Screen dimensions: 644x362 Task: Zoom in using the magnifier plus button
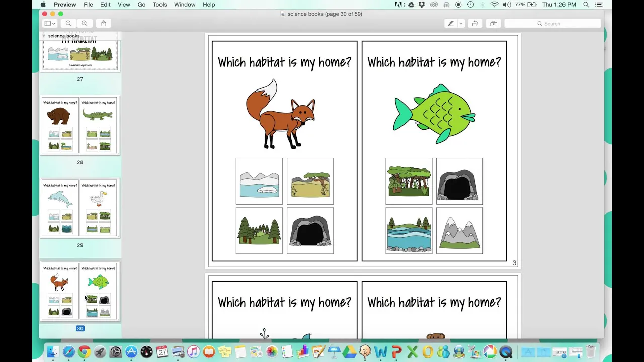(x=85, y=23)
